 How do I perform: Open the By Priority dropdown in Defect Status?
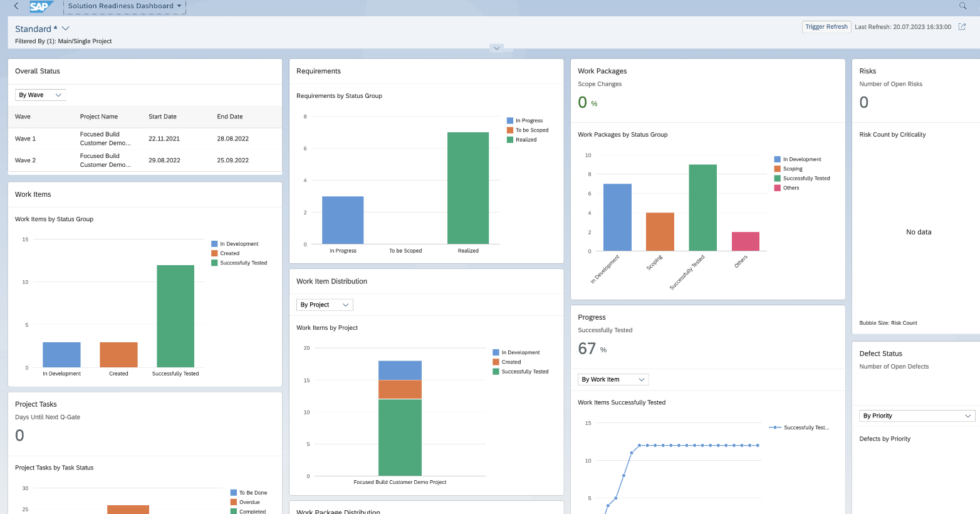[916, 416]
